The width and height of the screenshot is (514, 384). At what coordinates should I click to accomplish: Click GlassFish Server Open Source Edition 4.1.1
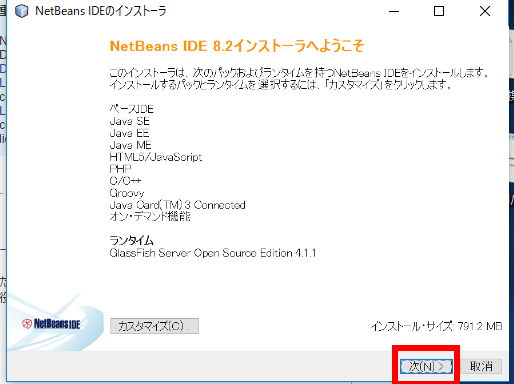pyautogui.click(x=213, y=253)
